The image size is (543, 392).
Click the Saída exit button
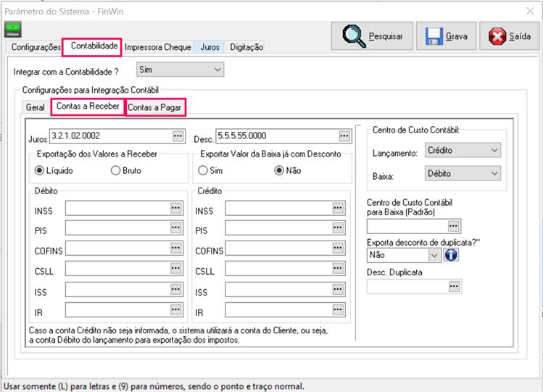(x=510, y=36)
